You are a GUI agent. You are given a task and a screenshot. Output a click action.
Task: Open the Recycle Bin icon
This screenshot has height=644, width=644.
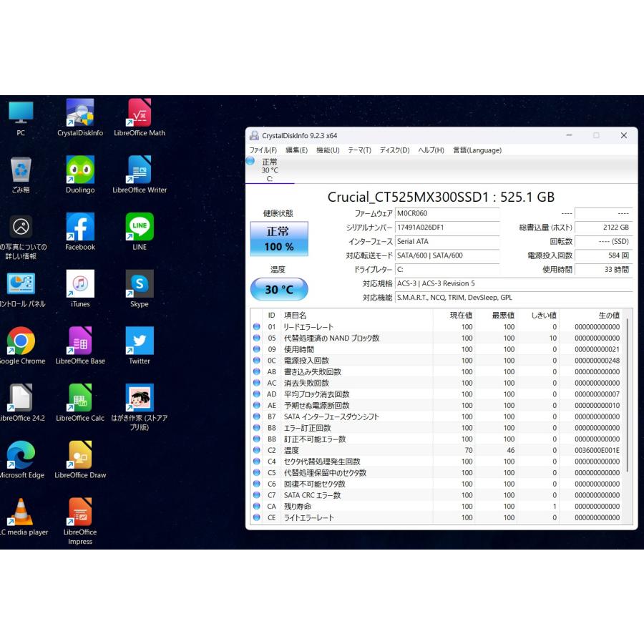tap(21, 172)
